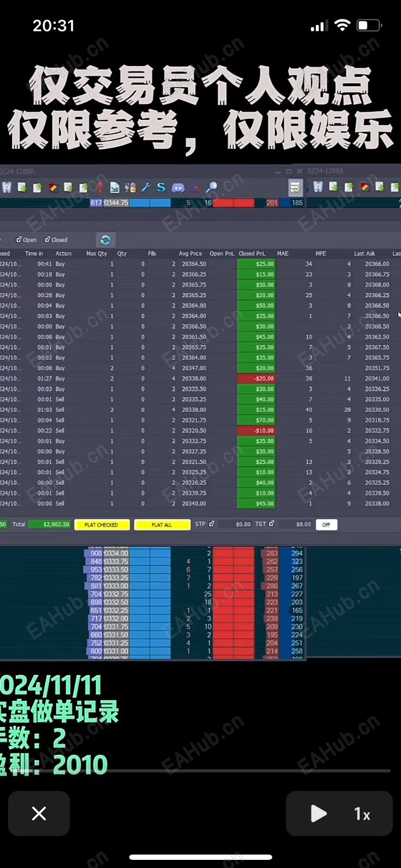Click the 01:03 time in cell
Image resolution: width=401 pixels, height=868 pixels.
click(44, 410)
